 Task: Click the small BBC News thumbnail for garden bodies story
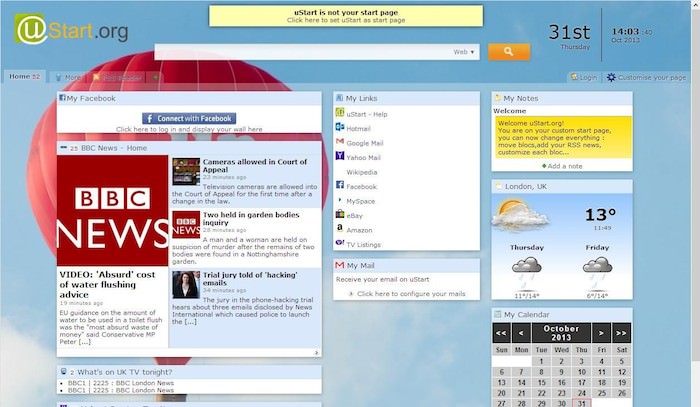(x=186, y=225)
